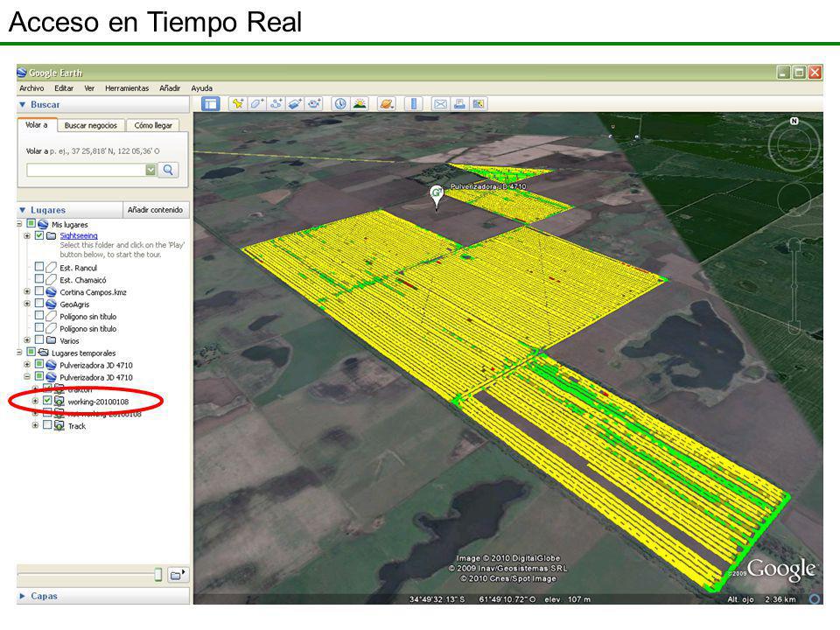The width and height of the screenshot is (840, 630).
Task: Open the Añadir menu
Action: [169, 88]
